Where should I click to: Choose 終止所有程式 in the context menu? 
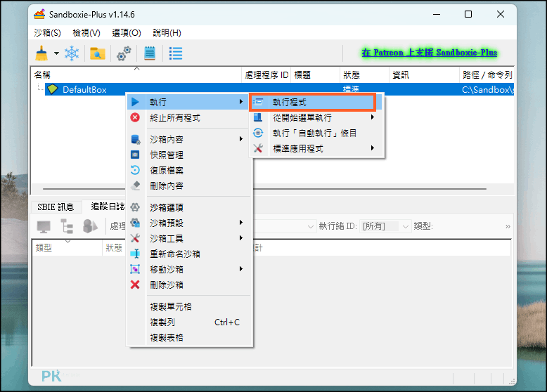pos(188,118)
